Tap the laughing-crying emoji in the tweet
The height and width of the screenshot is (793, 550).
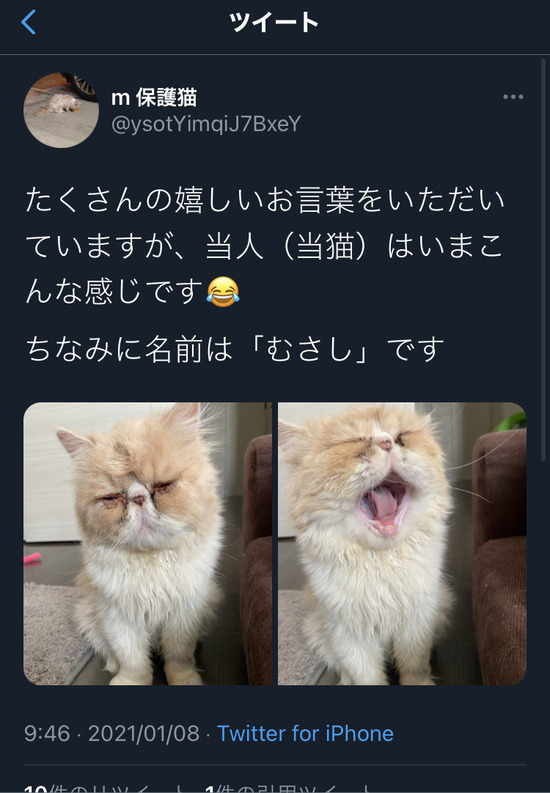223,291
